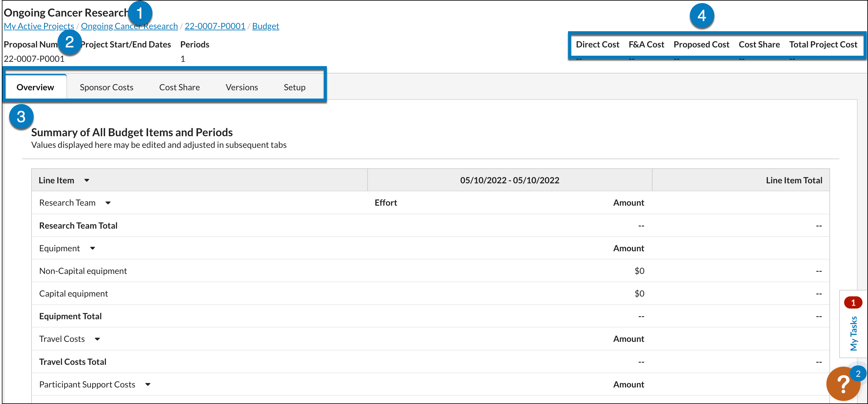Open the Cost Share tab
Viewport: 868px width, 404px height.
coord(179,87)
